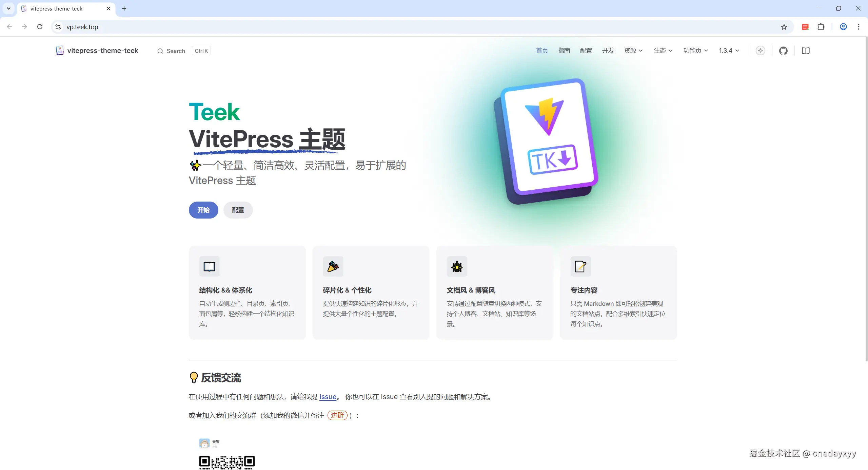Open the browser extensions puzzle icon
The image size is (868, 470).
[821, 27]
